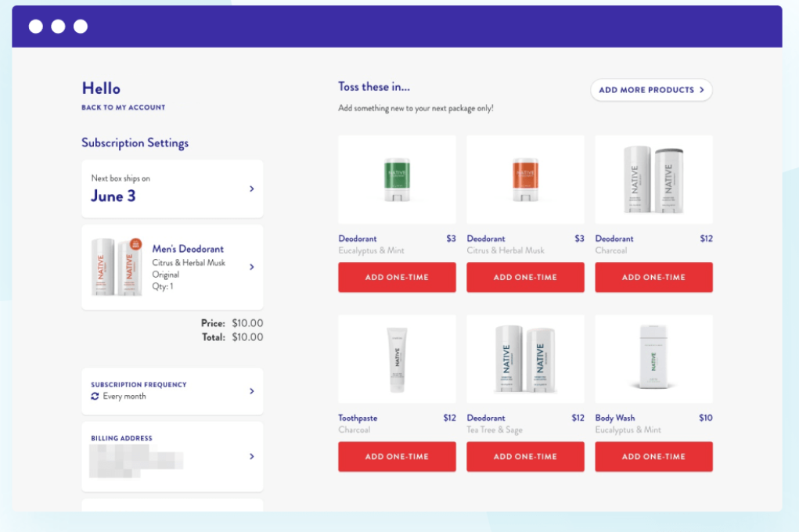This screenshot has width=799, height=532.
Task: Add Citrus & Herbal Musk Deodorant one-time
Action: tap(525, 277)
